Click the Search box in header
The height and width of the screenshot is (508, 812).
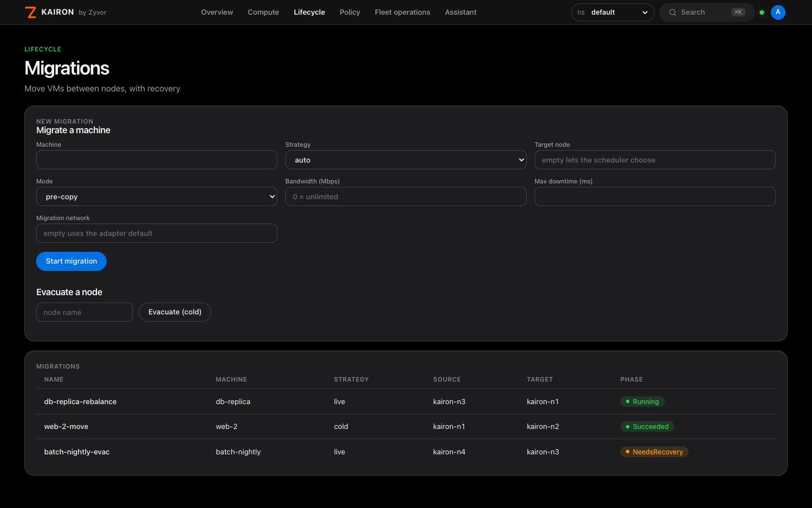coord(707,12)
